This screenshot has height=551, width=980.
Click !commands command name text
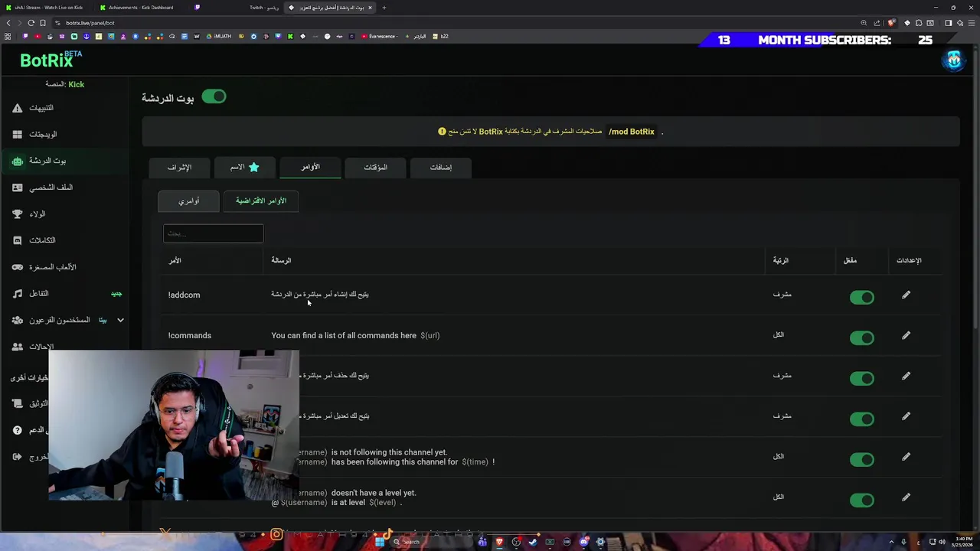point(189,335)
